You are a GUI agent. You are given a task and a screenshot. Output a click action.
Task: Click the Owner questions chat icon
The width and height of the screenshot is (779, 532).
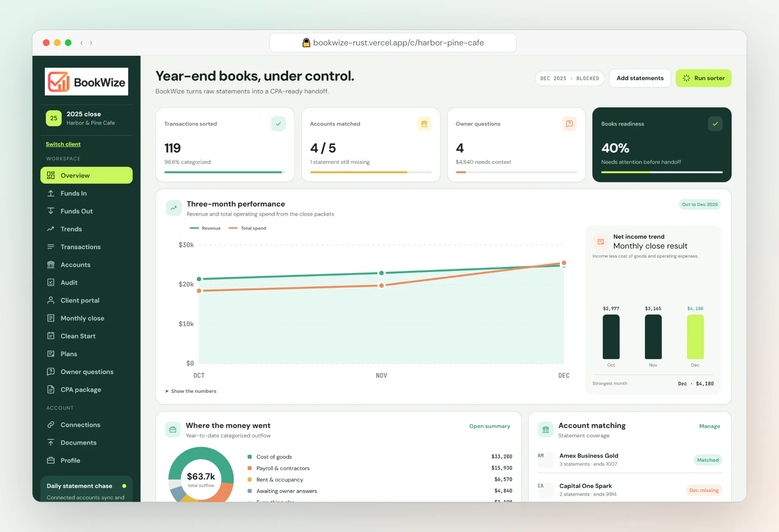tap(570, 124)
